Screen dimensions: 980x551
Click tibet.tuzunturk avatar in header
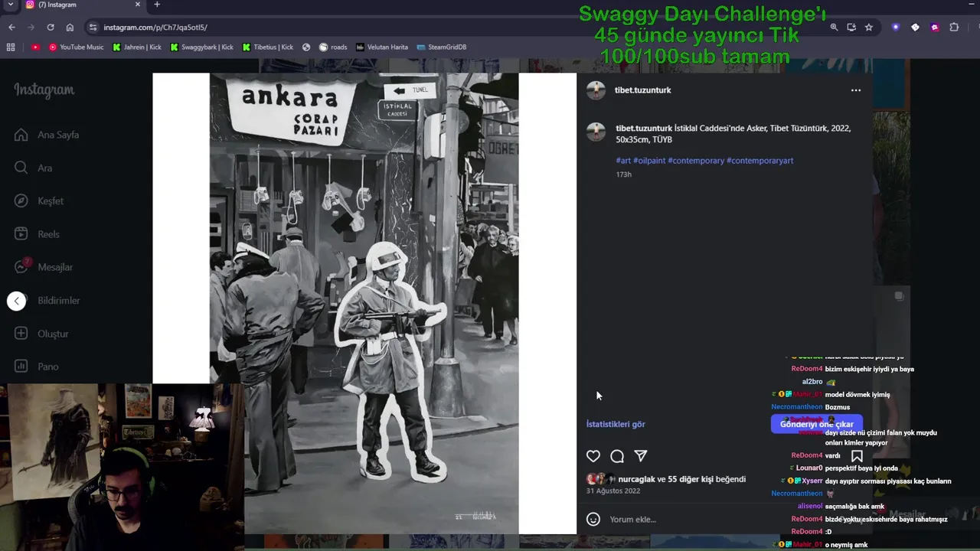tap(596, 90)
